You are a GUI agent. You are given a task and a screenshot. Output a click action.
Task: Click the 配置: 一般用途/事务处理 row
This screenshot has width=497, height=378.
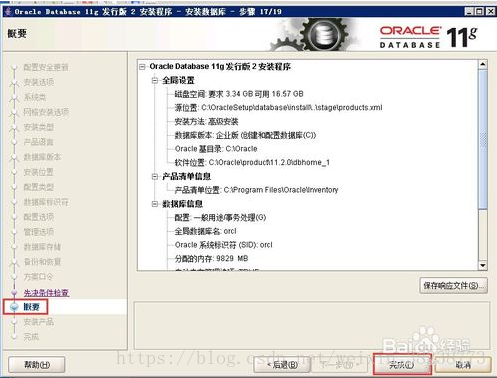[x=220, y=218]
